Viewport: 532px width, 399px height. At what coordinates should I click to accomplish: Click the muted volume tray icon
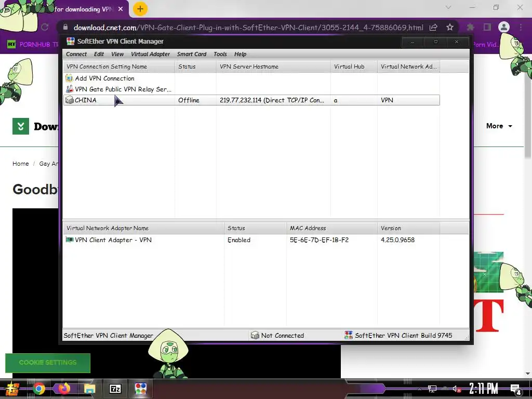click(x=456, y=389)
